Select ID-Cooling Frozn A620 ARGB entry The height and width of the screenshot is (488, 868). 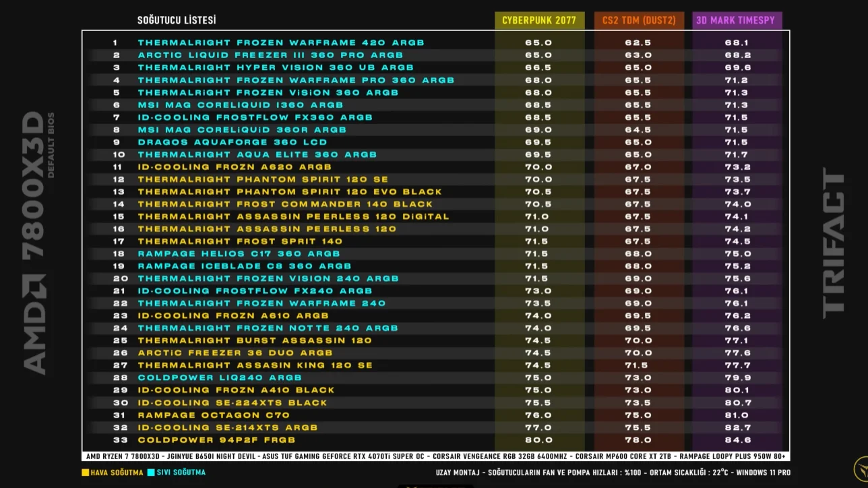point(235,167)
